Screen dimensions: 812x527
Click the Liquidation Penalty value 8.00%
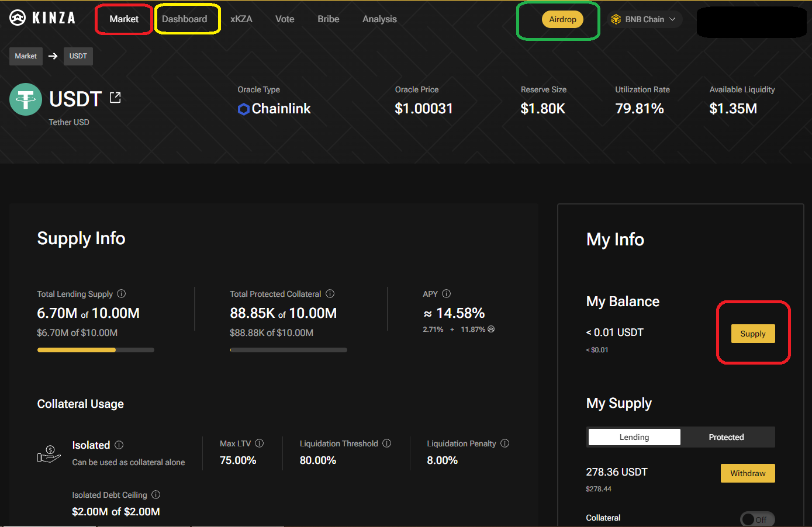coord(443,460)
